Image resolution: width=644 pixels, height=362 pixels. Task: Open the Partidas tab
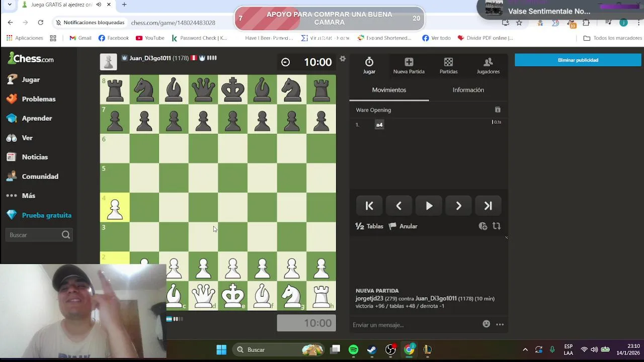[x=448, y=65]
